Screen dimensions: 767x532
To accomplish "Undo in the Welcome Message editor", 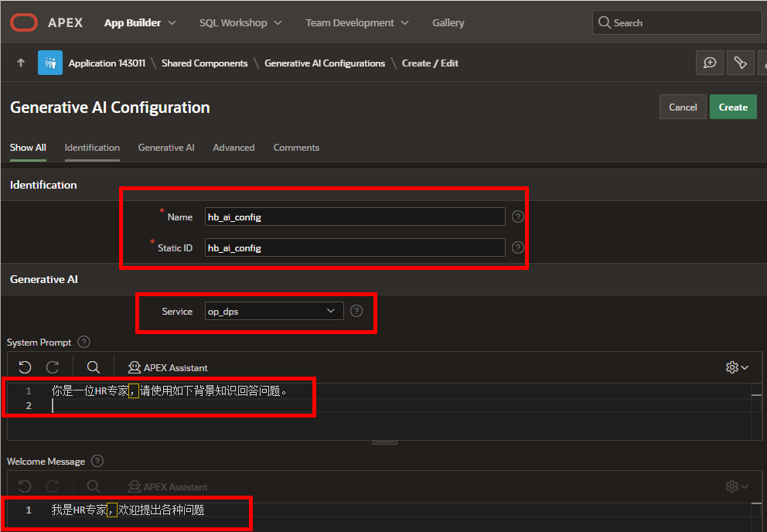I will [x=25, y=486].
